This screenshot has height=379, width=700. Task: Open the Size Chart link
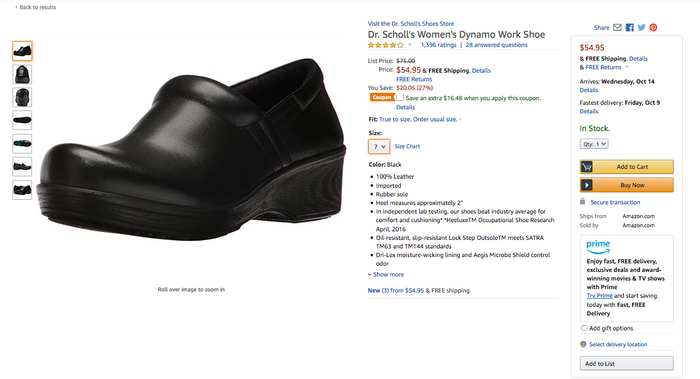point(407,146)
